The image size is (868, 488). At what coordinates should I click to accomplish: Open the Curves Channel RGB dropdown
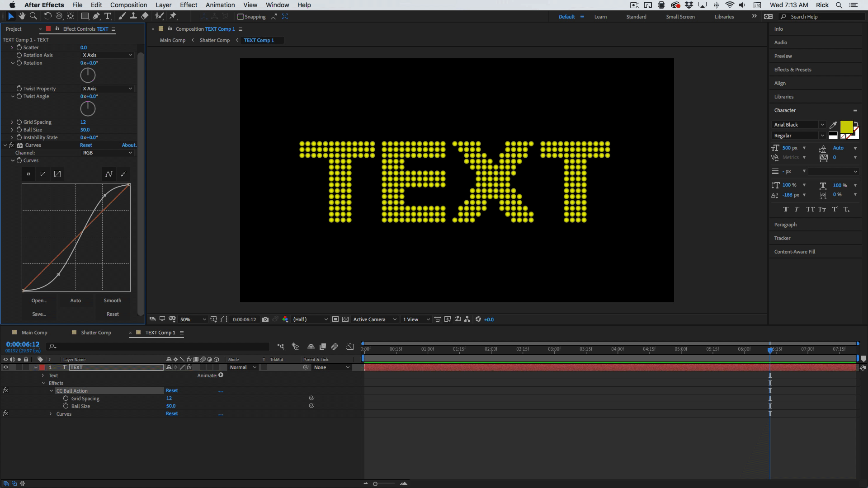pos(107,153)
